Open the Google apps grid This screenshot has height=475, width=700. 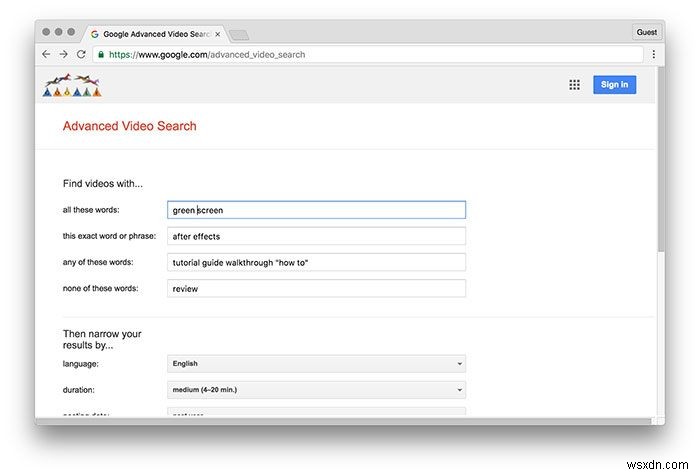tap(575, 85)
